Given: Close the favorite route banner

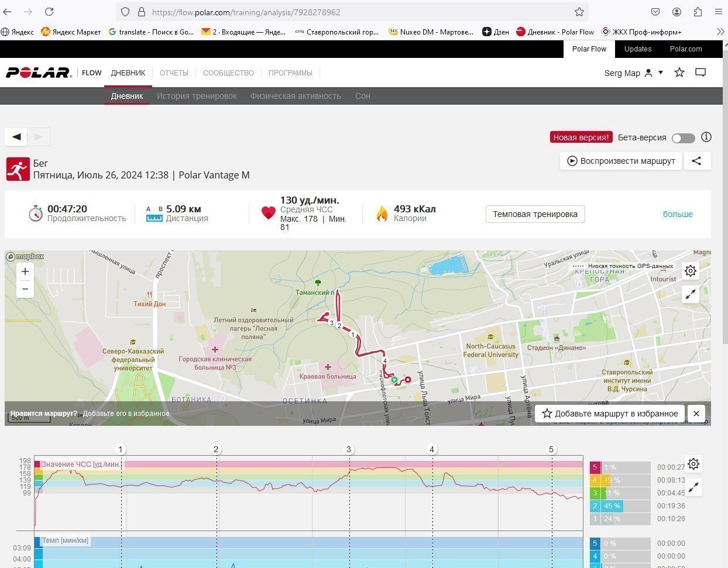Looking at the screenshot, I should [x=696, y=414].
